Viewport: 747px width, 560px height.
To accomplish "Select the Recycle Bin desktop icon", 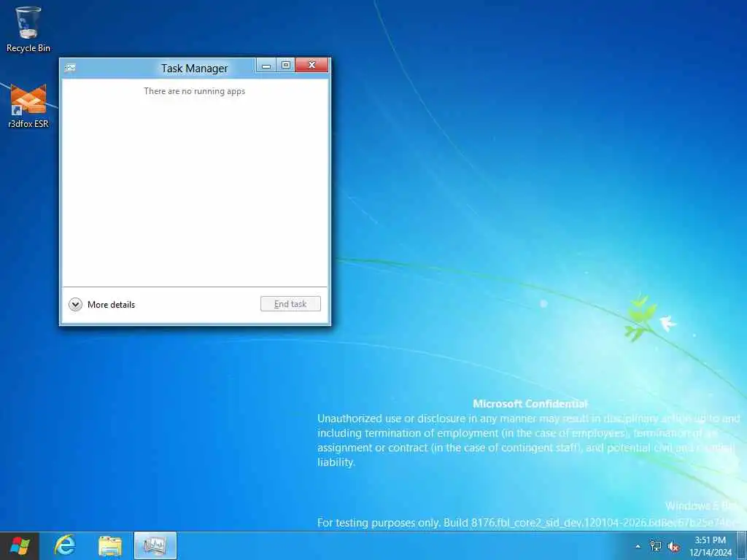I will 28,29.
